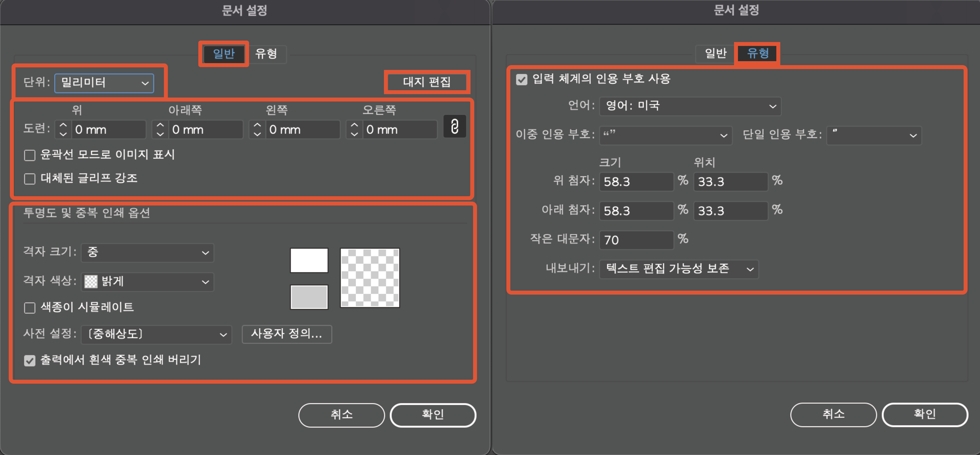Click the 작은 대문자 percentage field
This screenshot has width=980, height=455.
pos(636,240)
